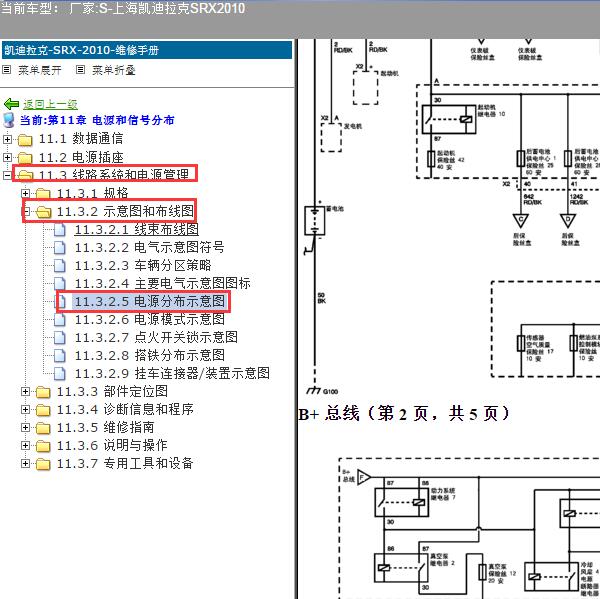Select the 11.1 数据通信 folder label
The image size is (600, 599).
pos(81,139)
